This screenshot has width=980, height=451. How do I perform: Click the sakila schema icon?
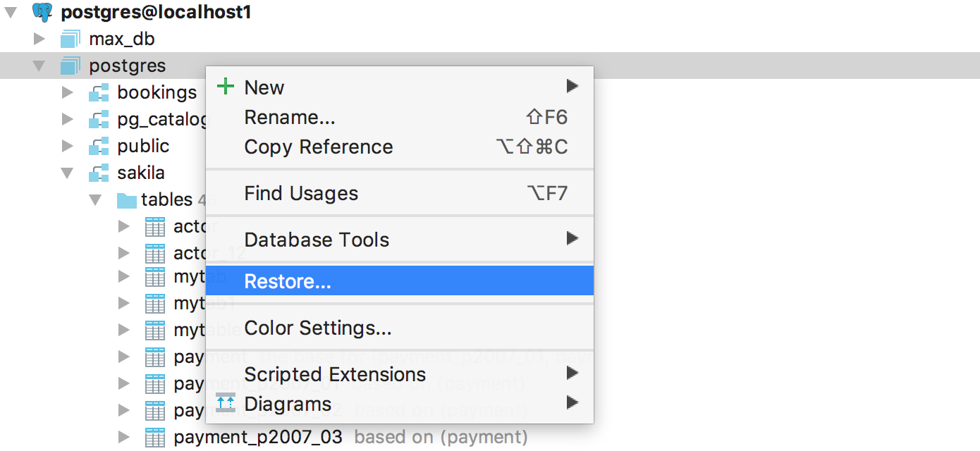tap(99, 173)
